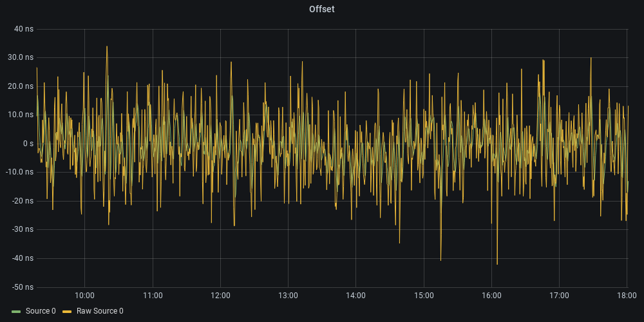Screen dimensions: 644x322
Task: Toggle the Source 0 series in legend
Action: (x=40, y=311)
